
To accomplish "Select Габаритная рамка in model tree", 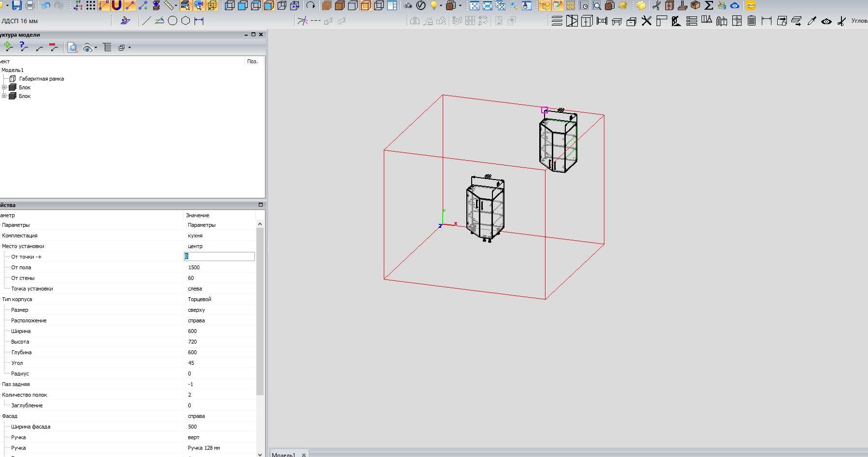I will (41, 79).
